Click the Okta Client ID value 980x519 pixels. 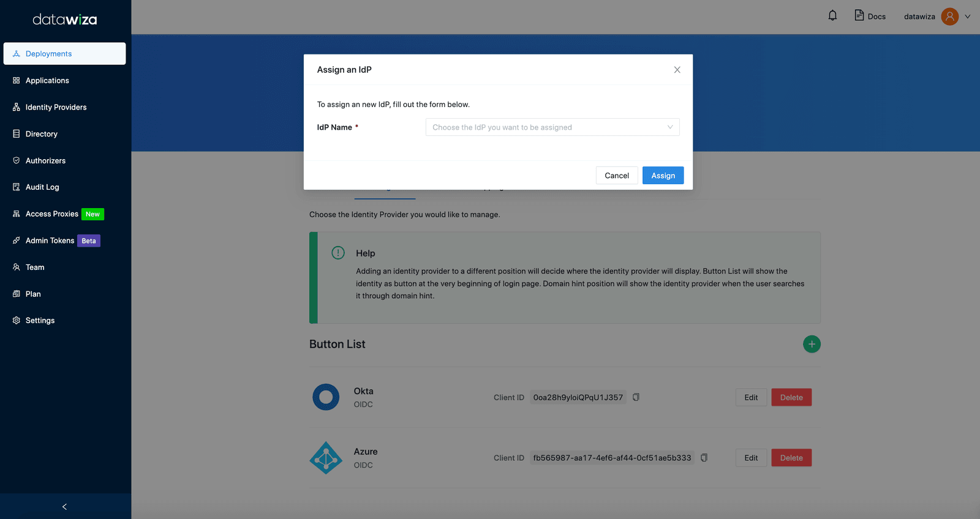point(578,397)
